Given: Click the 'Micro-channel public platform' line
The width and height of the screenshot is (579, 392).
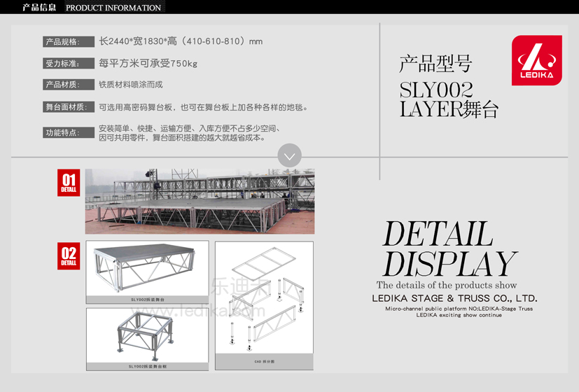Looking at the screenshot, I should click(x=459, y=309).
